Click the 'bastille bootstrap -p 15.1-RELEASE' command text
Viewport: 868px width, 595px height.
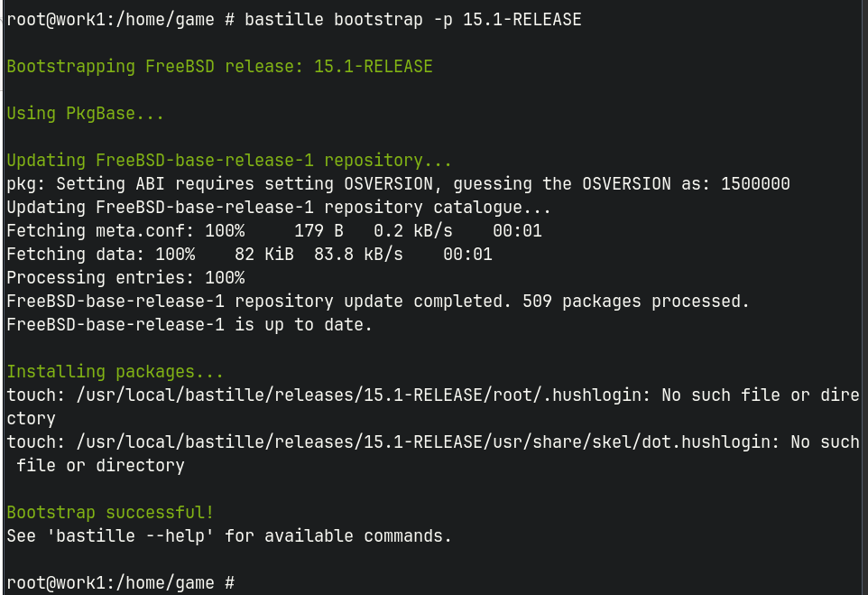(x=413, y=19)
